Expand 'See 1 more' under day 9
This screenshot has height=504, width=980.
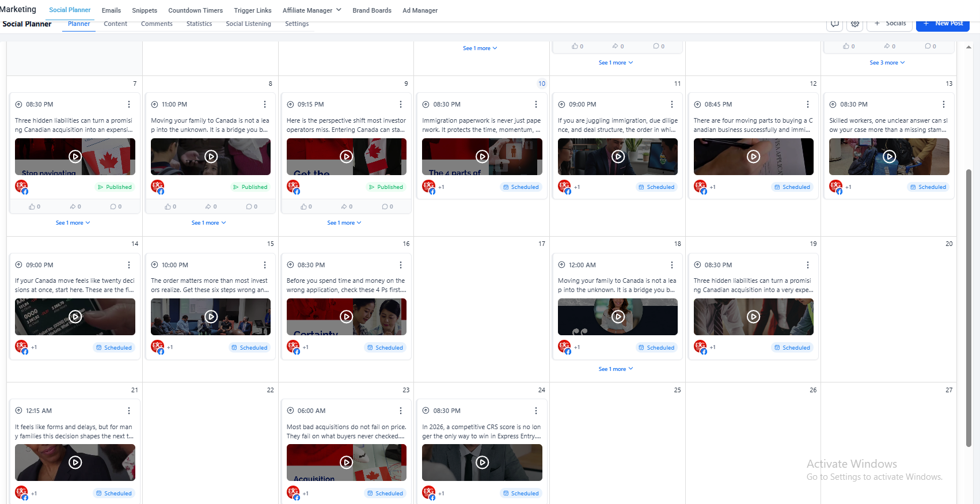[344, 223]
